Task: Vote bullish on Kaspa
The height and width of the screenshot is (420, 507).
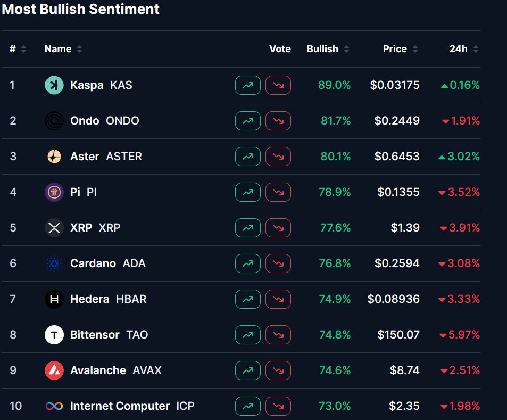Action: coord(248,85)
